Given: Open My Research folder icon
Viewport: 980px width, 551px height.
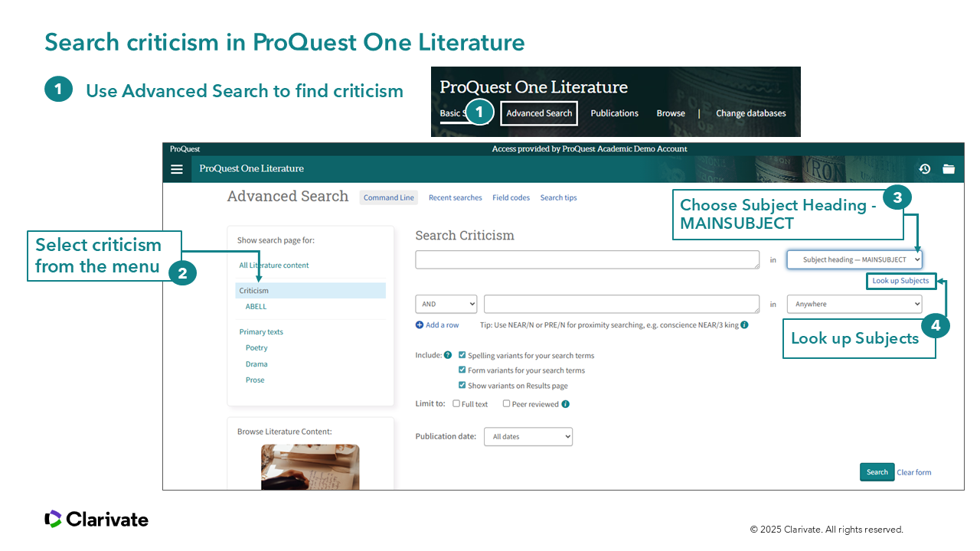Looking at the screenshot, I should pos(949,169).
